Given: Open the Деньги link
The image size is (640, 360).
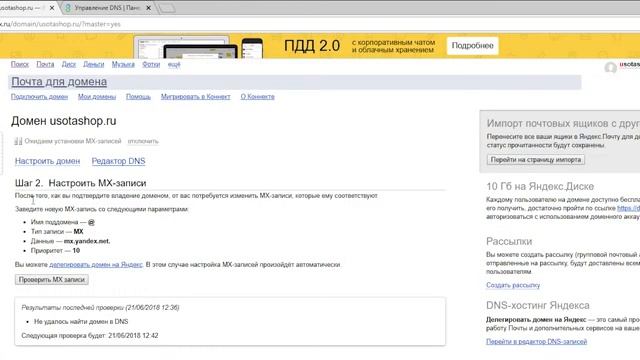Looking at the screenshot, I should coord(93,64).
